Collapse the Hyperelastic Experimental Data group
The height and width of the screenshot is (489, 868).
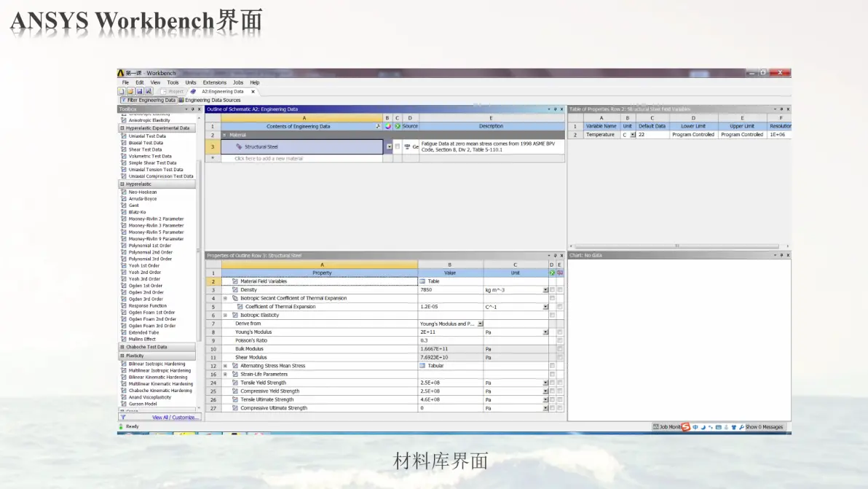point(122,128)
